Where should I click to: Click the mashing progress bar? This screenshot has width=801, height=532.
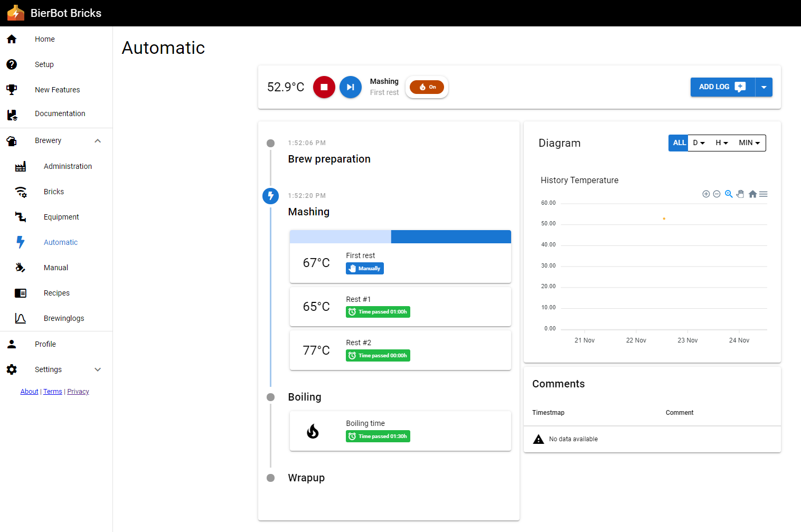tap(400, 237)
